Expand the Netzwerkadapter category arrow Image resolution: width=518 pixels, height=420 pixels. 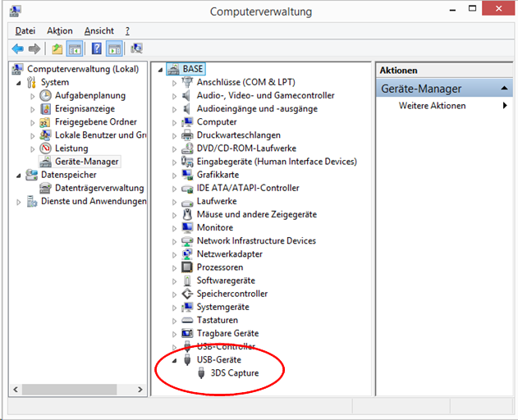(x=174, y=254)
